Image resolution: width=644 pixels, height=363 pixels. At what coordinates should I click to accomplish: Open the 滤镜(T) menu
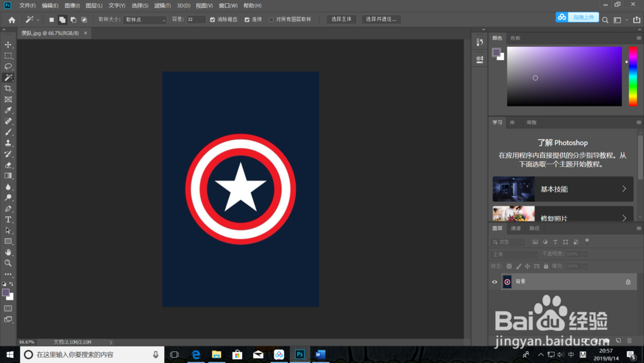(x=162, y=6)
